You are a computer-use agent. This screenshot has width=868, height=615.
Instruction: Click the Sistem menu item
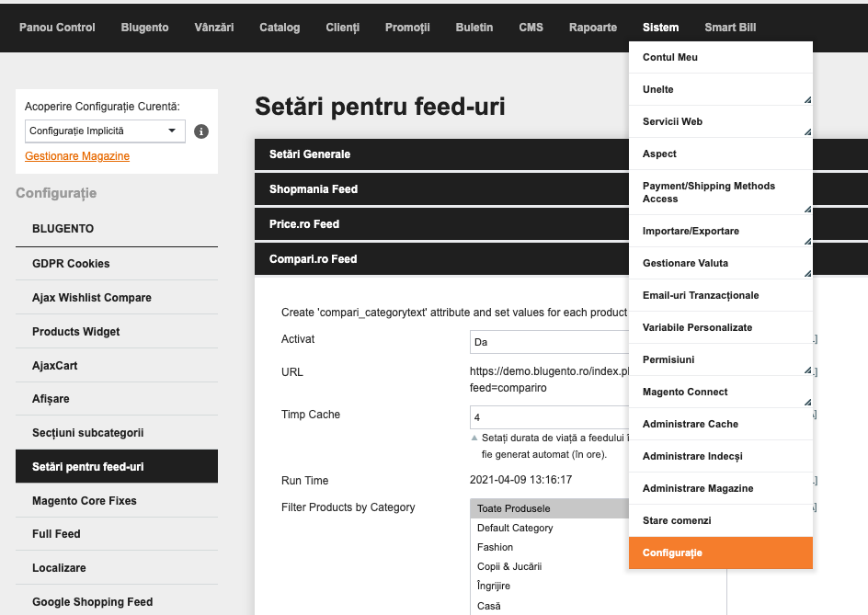[x=660, y=28]
